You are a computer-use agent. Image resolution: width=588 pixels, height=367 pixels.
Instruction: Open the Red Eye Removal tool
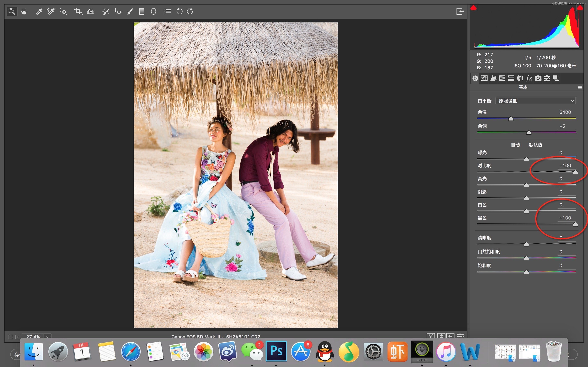[118, 11]
